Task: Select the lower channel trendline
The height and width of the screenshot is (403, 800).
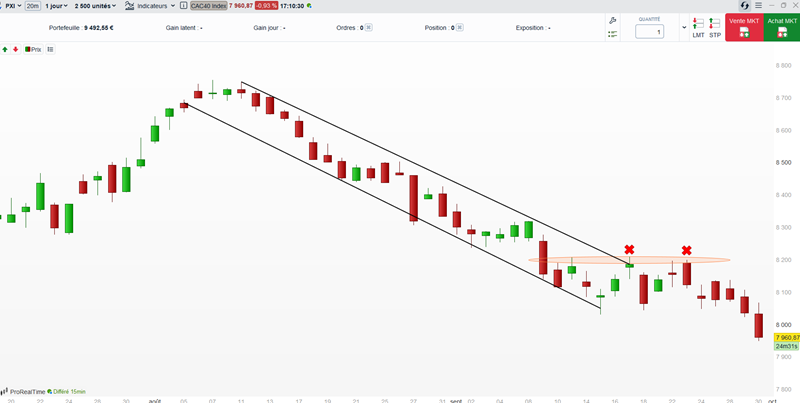Action: coord(391,206)
